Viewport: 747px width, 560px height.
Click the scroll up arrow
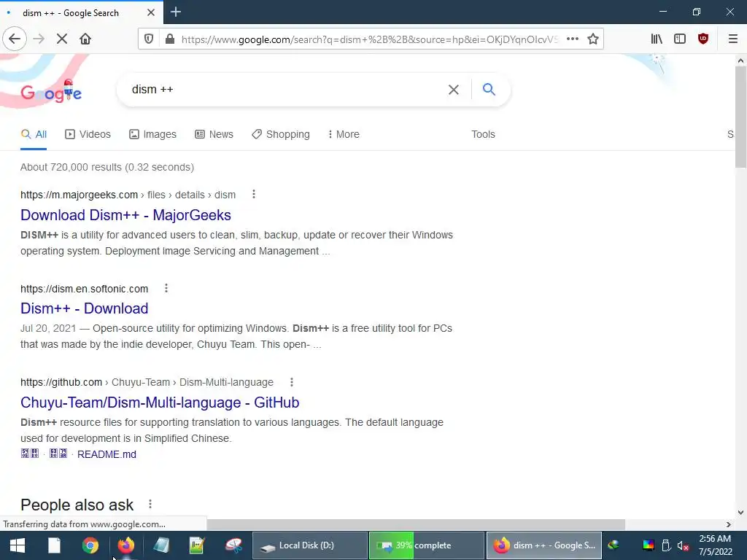click(x=740, y=61)
